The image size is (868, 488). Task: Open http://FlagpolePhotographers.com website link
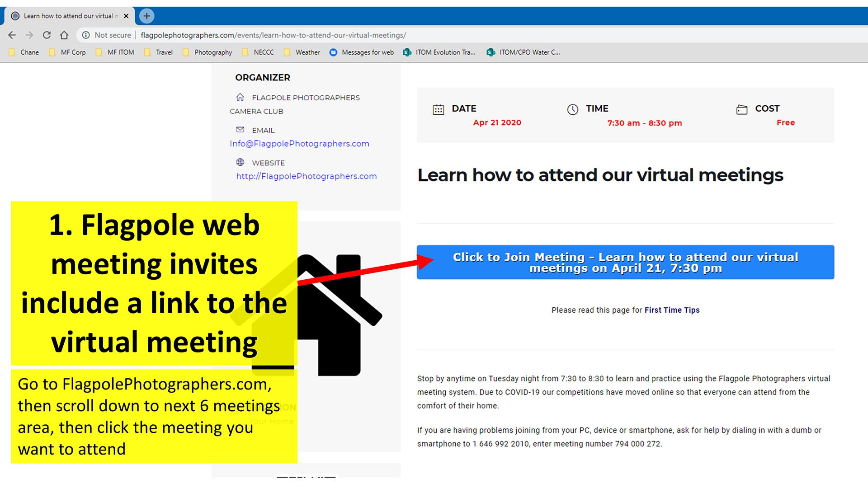coord(306,176)
